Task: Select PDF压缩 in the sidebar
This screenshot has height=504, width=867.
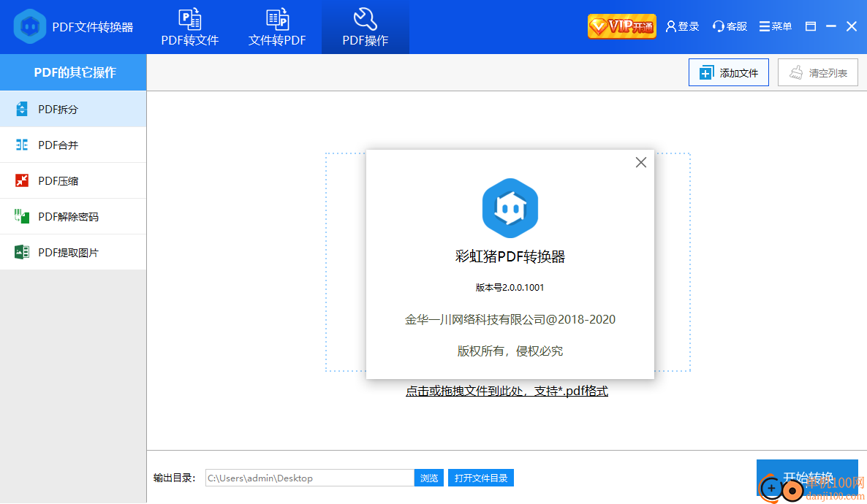Action: [73, 180]
